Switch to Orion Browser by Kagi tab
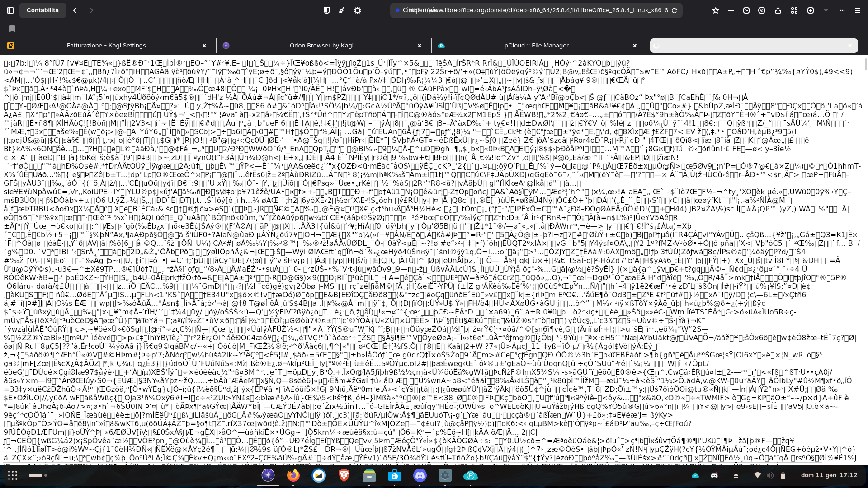The image size is (868, 488). tap(321, 46)
